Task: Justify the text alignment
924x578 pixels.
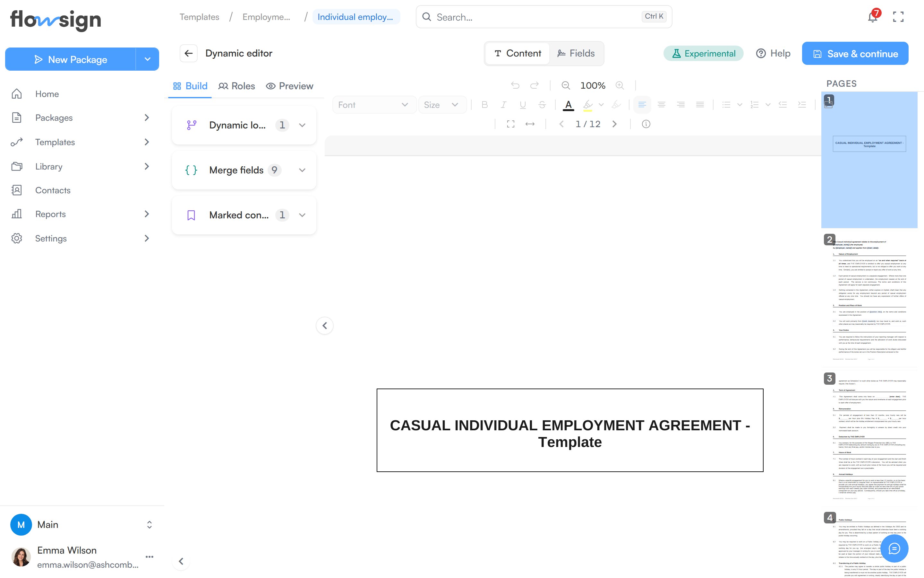Action: (700, 105)
